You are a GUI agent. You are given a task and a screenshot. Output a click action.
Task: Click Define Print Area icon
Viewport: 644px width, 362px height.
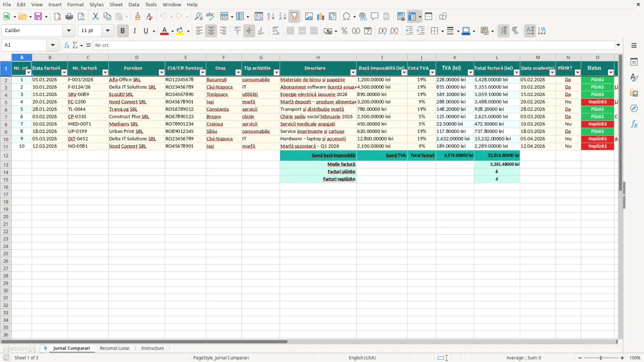click(x=401, y=17)
